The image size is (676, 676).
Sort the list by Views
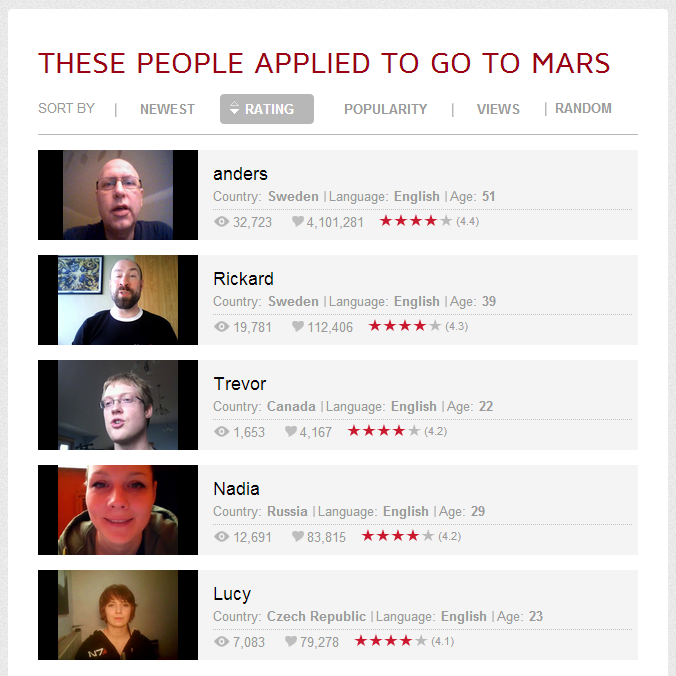point(498,109)
